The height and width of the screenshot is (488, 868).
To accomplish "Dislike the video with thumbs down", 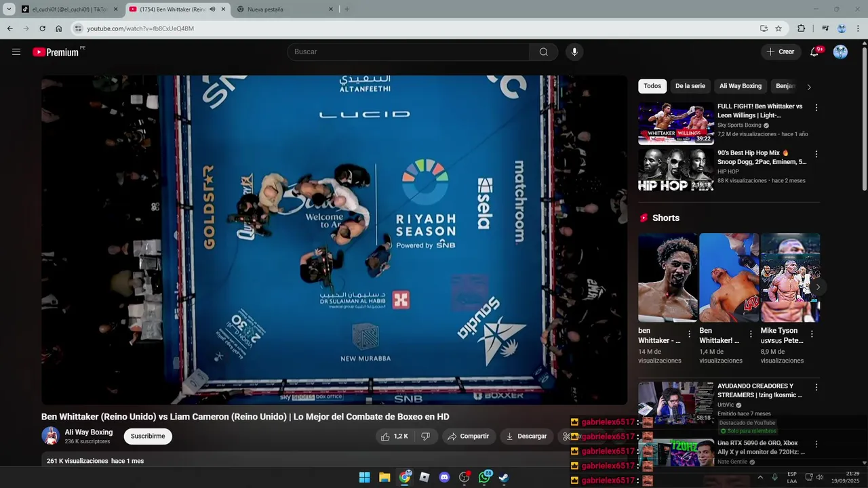I will point(425,436).
